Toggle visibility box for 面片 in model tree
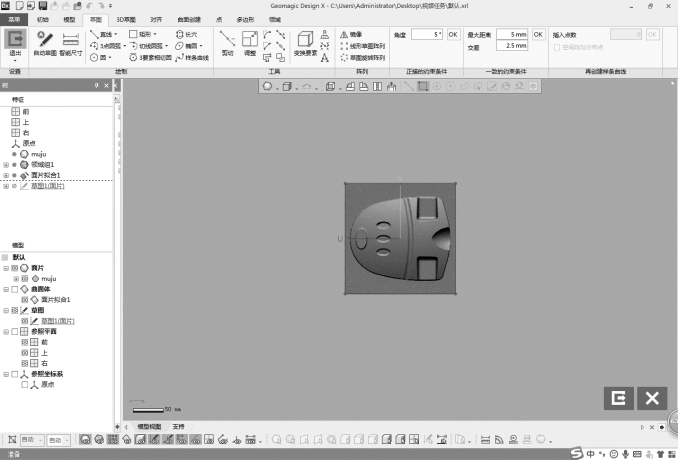 15,268
